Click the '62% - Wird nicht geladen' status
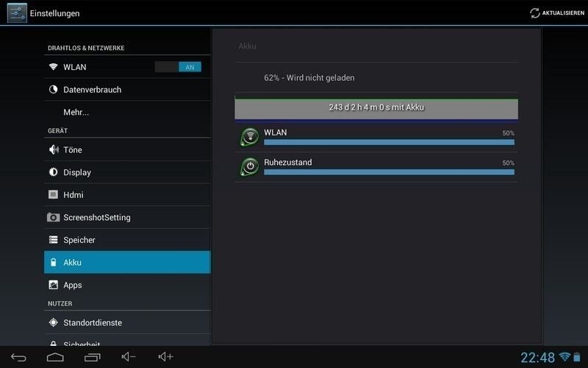Screen dimensions: 588x368 point(309,78)
